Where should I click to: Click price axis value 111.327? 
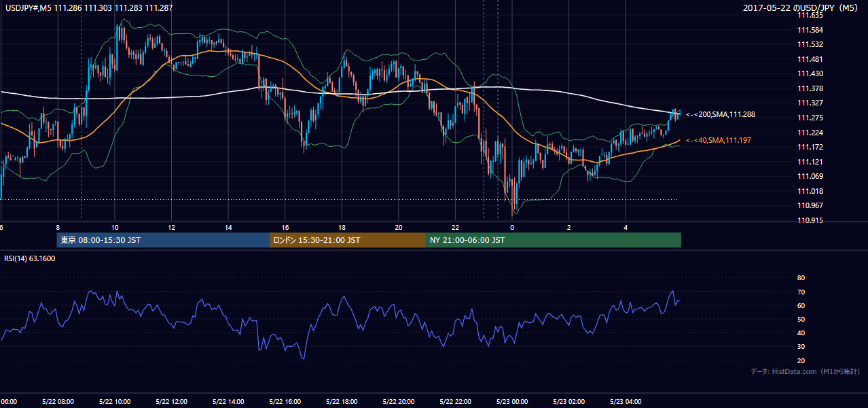pos(811,103)
